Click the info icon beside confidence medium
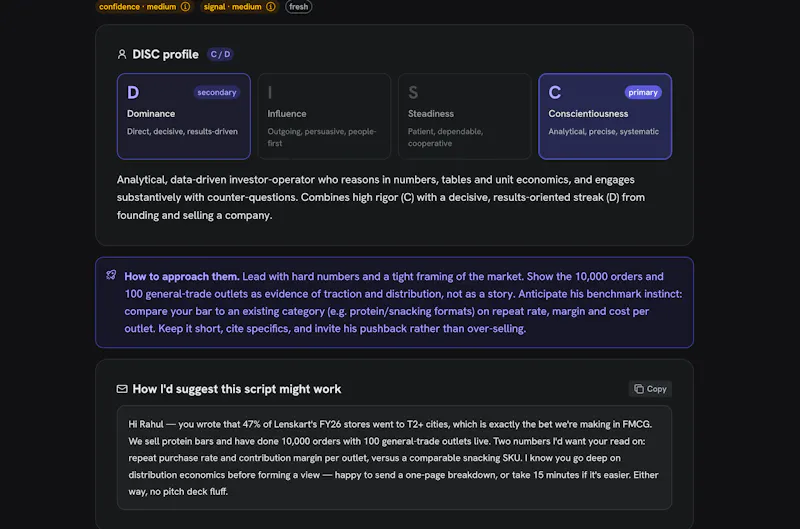 coord(186,7)
